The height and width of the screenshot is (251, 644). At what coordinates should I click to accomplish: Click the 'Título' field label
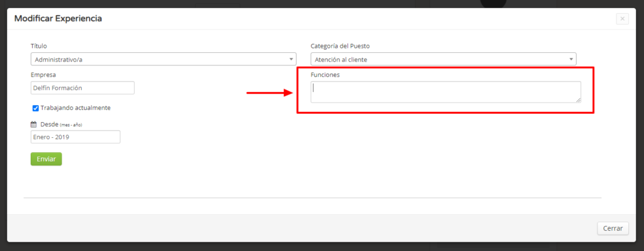[38, 46]
